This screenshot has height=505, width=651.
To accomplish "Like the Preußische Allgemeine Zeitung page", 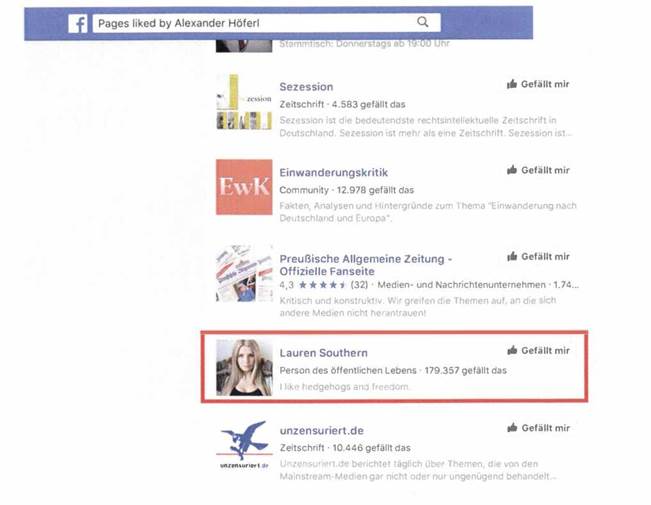I will 538,257.
